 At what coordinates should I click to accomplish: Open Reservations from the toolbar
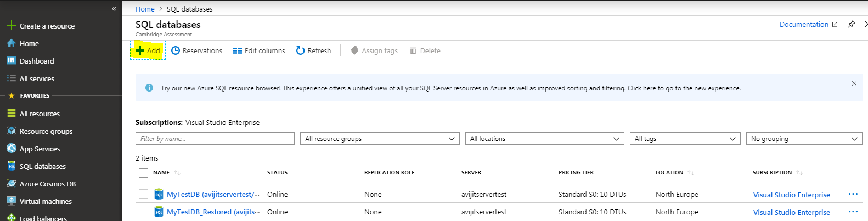(196, 50)
